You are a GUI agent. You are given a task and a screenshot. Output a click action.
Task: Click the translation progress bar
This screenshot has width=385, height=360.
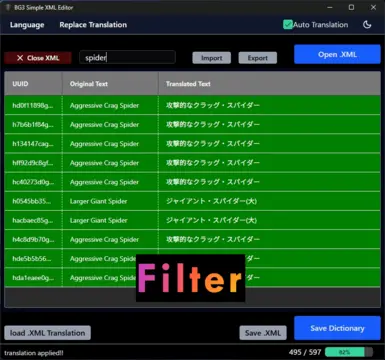pos(349,352)
